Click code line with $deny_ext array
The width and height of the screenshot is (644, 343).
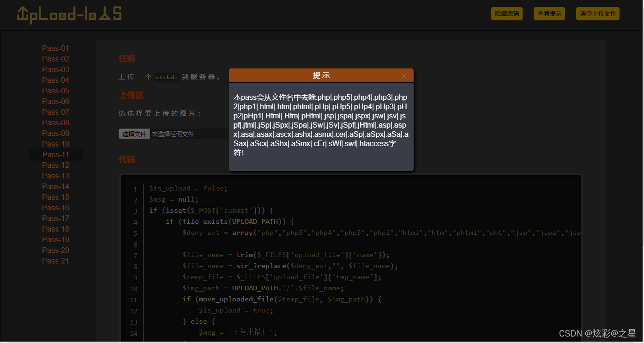[x=381, y=233]
